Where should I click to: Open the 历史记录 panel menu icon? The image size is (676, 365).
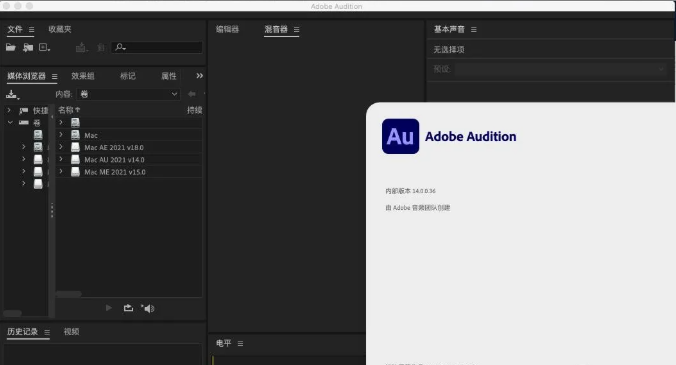(x=47, y=332)
